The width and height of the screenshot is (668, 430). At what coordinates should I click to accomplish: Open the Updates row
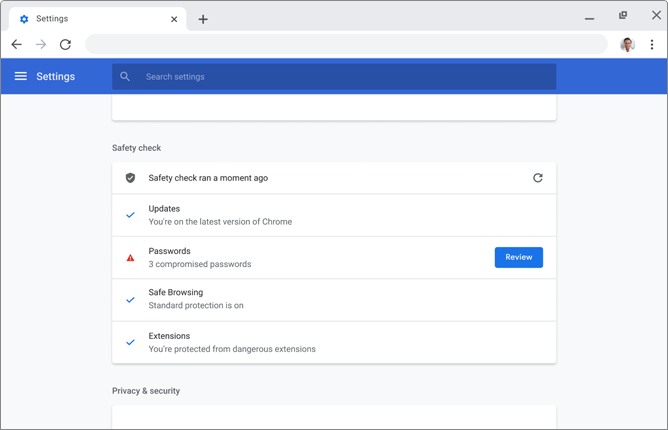(x=333, y=215)
